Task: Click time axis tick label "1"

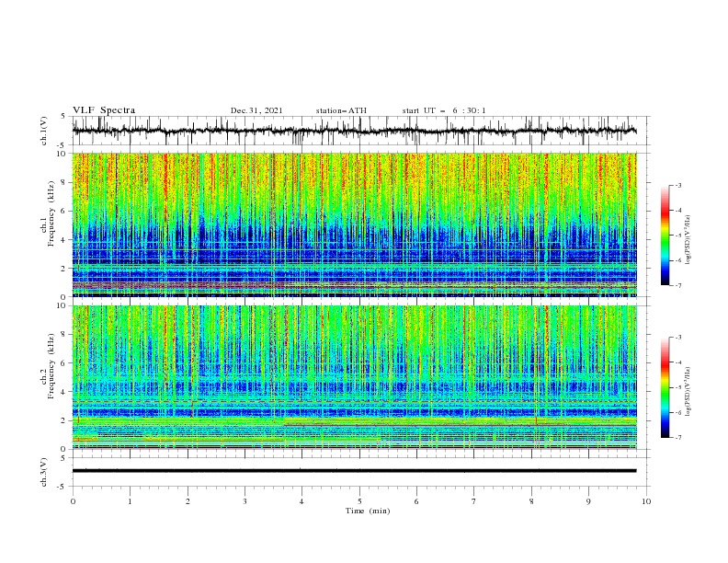Action: point(130,501)
